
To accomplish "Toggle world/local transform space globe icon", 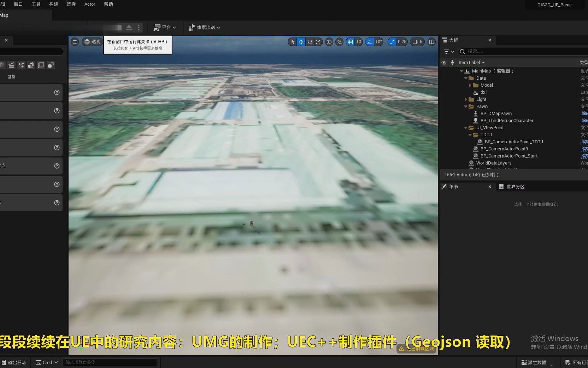I will 329,42.
